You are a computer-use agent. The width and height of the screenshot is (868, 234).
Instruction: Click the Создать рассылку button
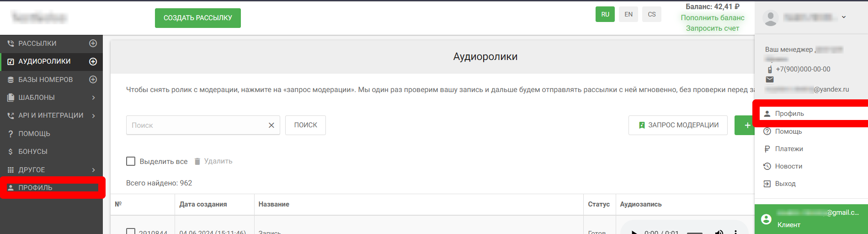pyautogui.click(x=197, y=18)
